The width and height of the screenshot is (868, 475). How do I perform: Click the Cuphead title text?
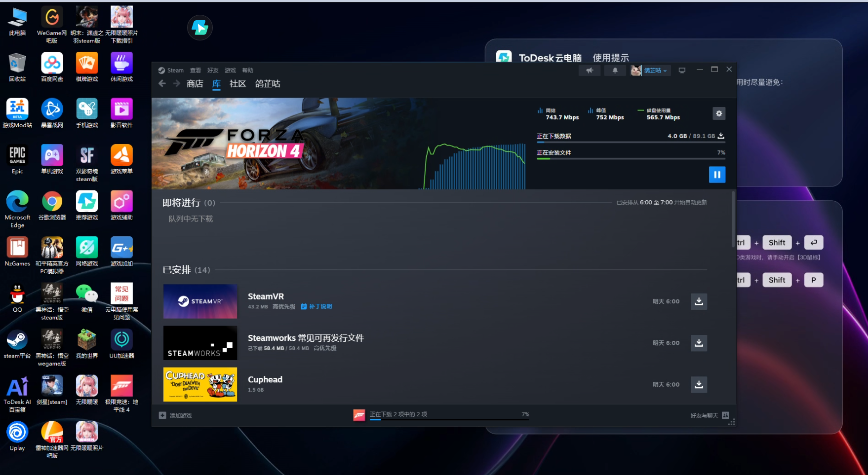tap(265, 379)
